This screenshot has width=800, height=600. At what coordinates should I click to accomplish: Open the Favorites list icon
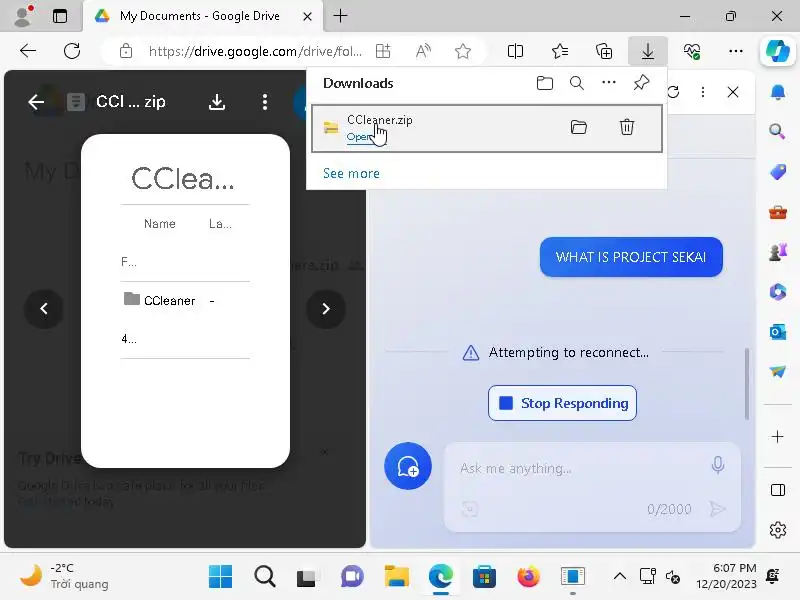pos(560,51)
